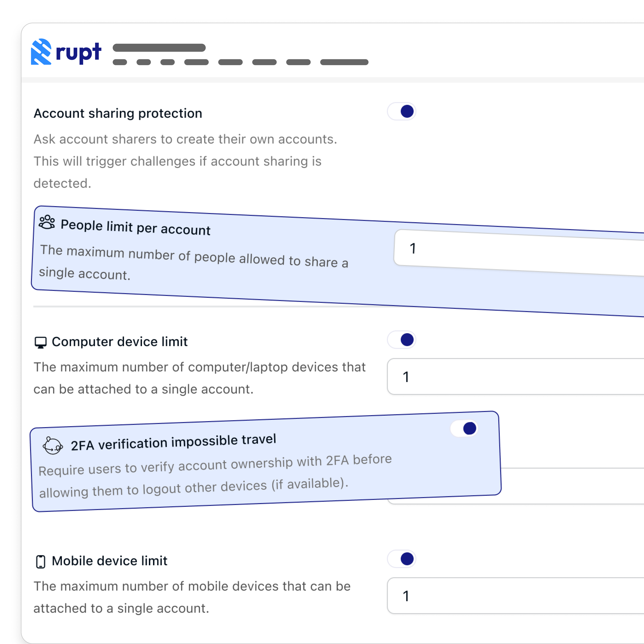Click the 2FA verification impossible travel title
Screen dimensions: 644x644
pyautogui.click(x=173, y=442)
